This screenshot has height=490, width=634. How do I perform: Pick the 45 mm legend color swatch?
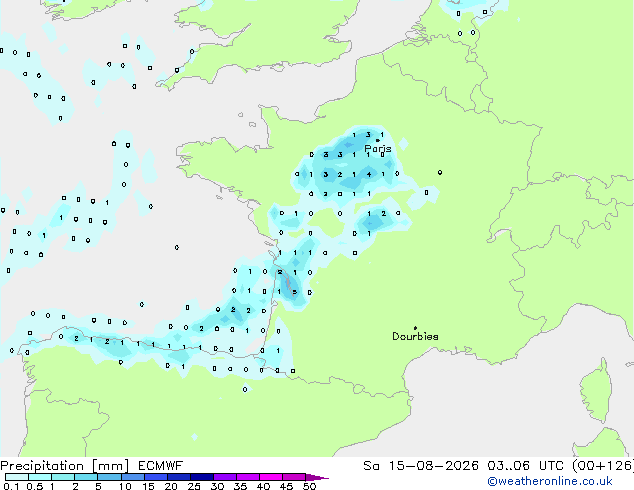click(x=294, y=477)
